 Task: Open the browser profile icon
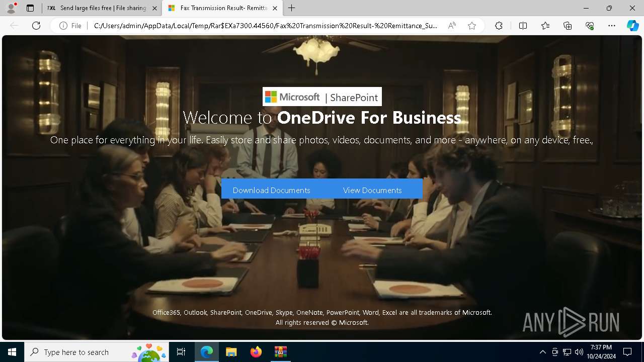(11, 8)
